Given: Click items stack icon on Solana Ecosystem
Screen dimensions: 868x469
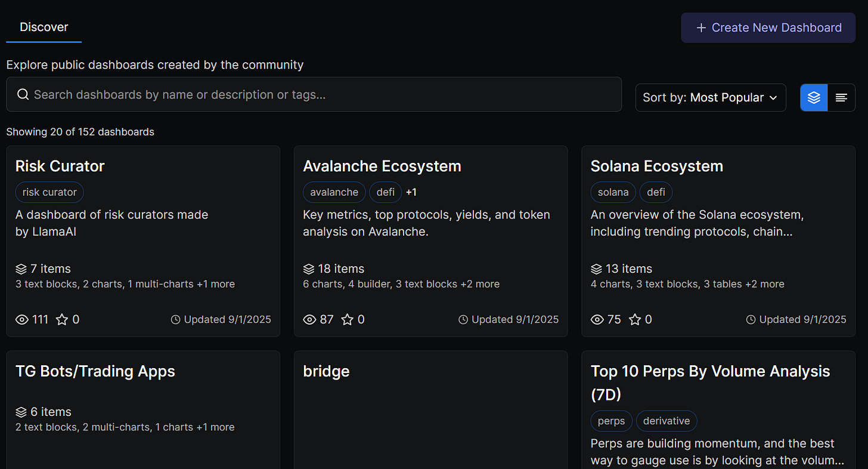Looking at the screenshot, I should (597, 269).
